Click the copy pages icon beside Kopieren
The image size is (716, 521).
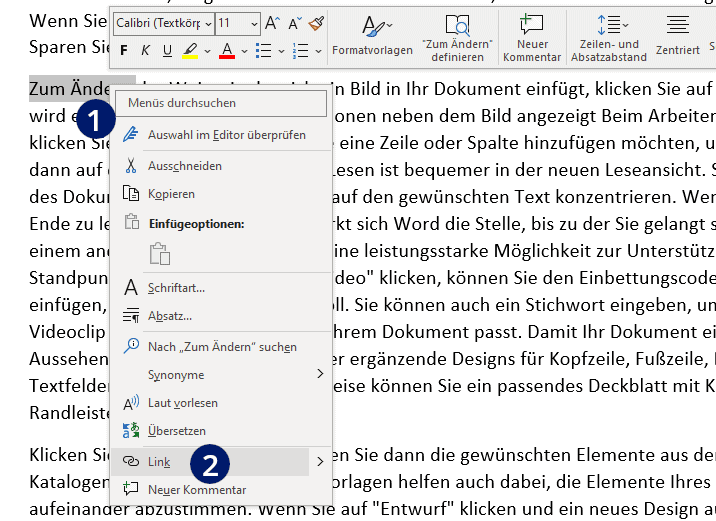click(x=131, y=194)
